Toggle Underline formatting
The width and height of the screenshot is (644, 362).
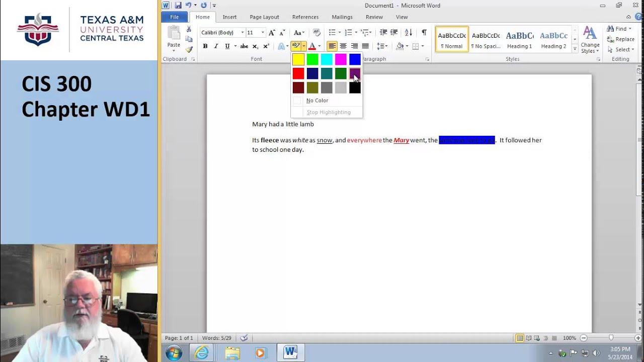pyautogui.click(x=227, y=46)
